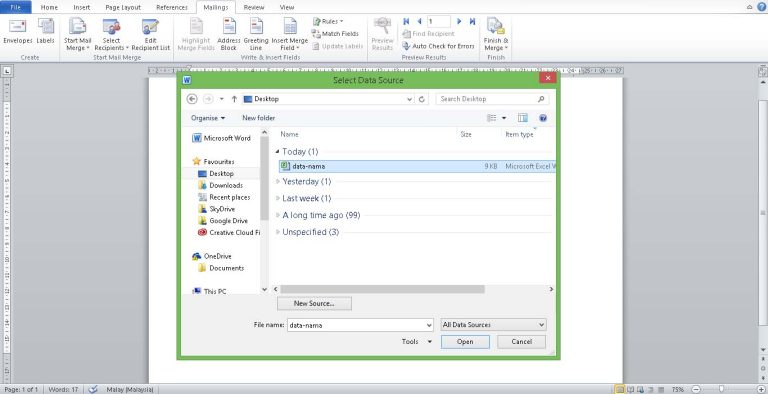The height and width of the screenshot is (394, 768).
Task: Sort by Size column header
Action: pyautogui.click(x=466, y=134)
